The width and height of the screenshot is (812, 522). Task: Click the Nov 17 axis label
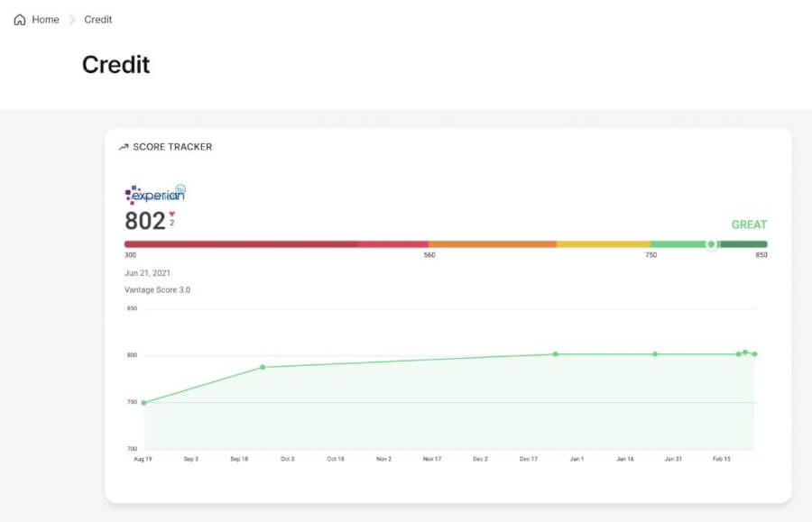pyautogui.click(x=432, y=459)
